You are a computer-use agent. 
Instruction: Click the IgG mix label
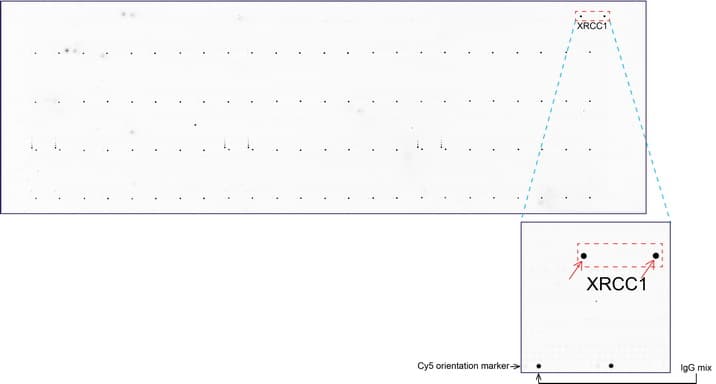[x=696, y=368]
